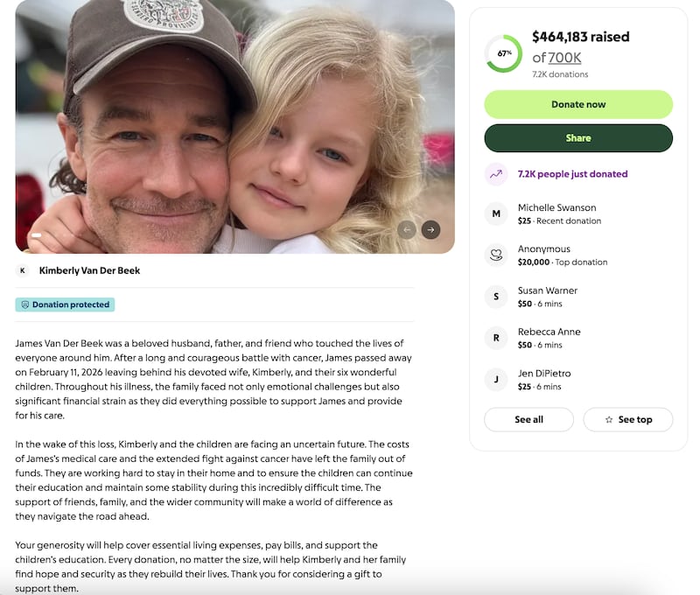Click Rebecca Anne's R avatar
This screenshot has width=700, height=595.
(496, 338)
